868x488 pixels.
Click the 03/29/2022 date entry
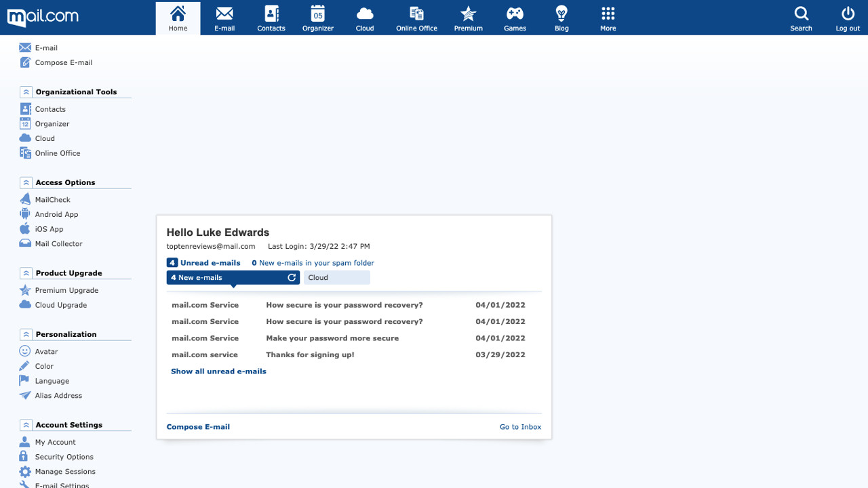pyautogui.click(x=500, y=354)
